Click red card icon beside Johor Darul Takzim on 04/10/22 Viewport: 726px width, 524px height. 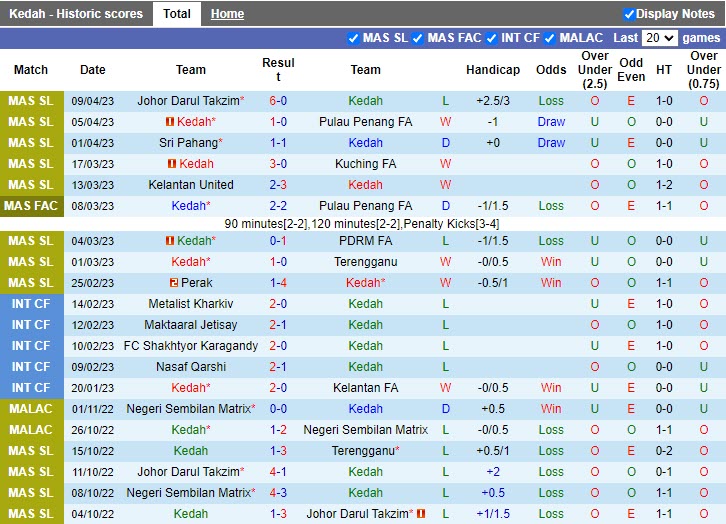pos(421,514)
